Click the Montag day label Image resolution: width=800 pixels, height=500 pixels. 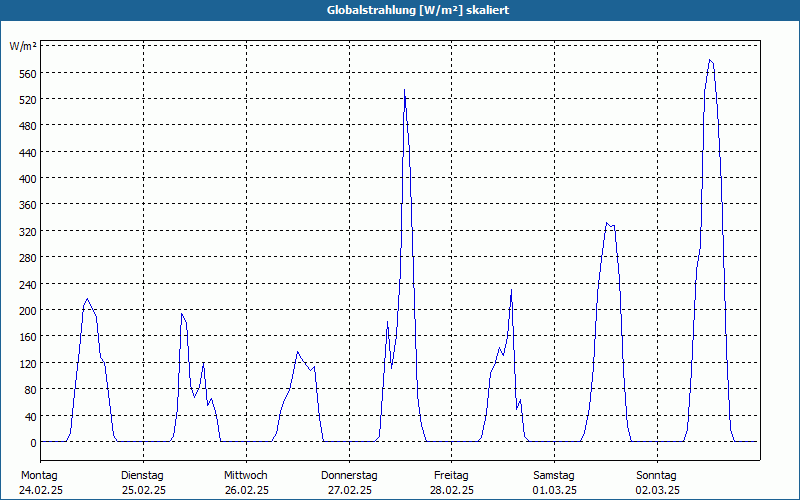click(x=39, y=476)
